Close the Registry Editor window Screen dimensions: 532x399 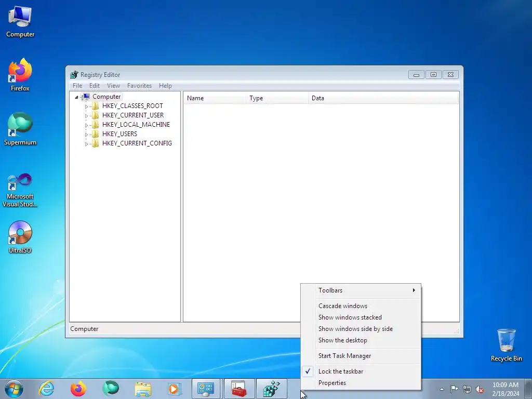[x=450, y=75]
